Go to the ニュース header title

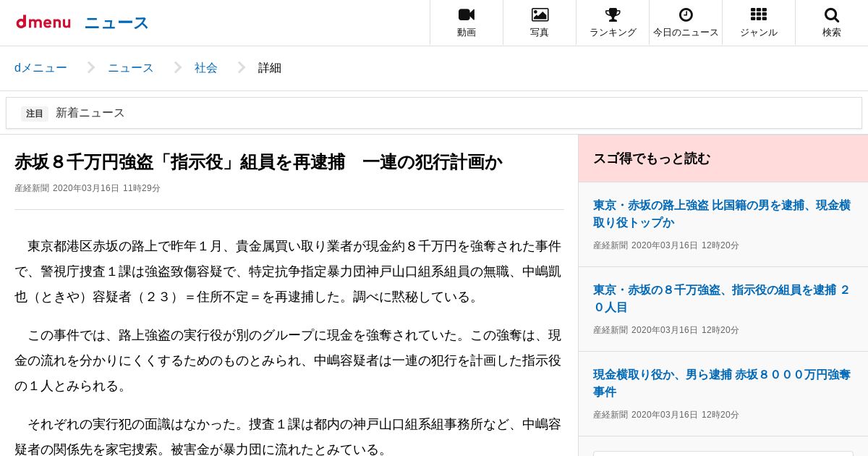(116, 22)
